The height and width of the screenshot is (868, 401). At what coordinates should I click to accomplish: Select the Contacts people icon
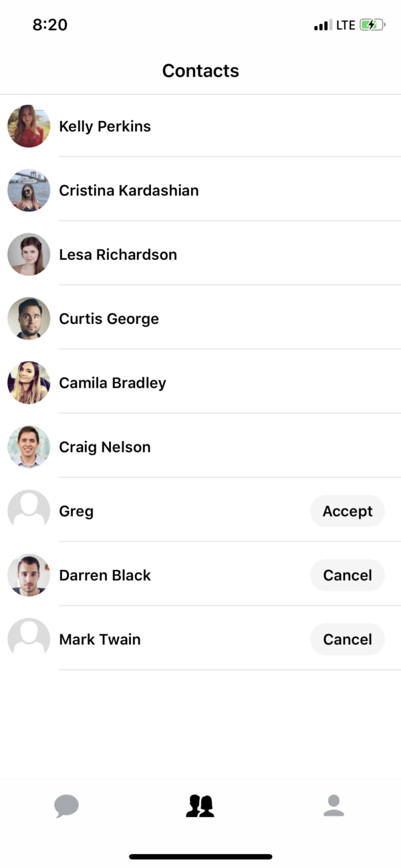tap(200, 806)
